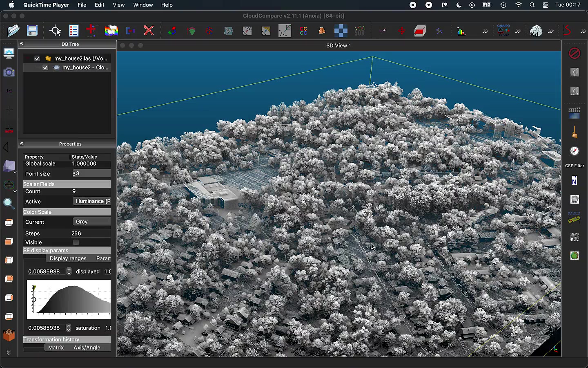Toggle the my_house2 cloud checkbox

pyautogui.click(x=45, y=67)
